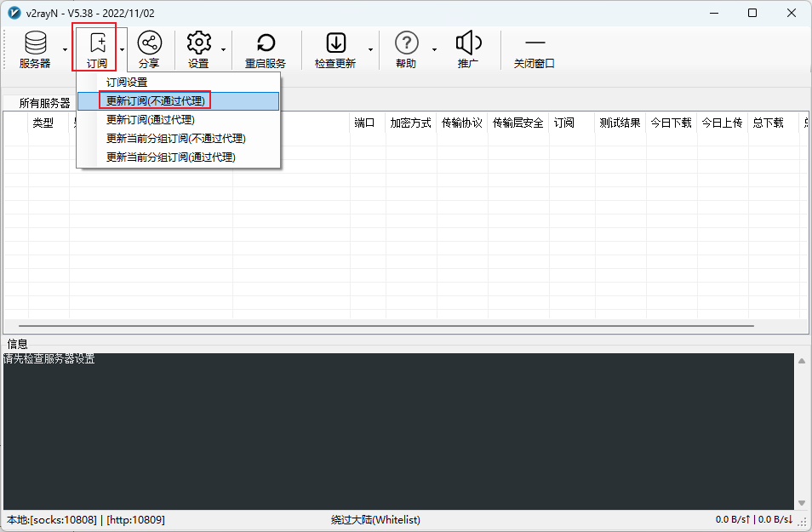The width and height of the screenshot is (812, 532).
Task: Click the 总下载 column header
Action: pyautogui.click(x=773, y=123)
